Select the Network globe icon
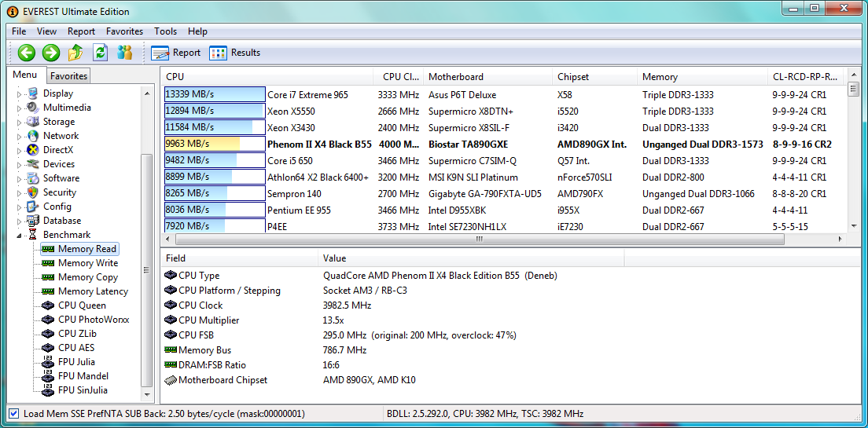The width and height of the screenshot is (868, 428). pos(33,136)
